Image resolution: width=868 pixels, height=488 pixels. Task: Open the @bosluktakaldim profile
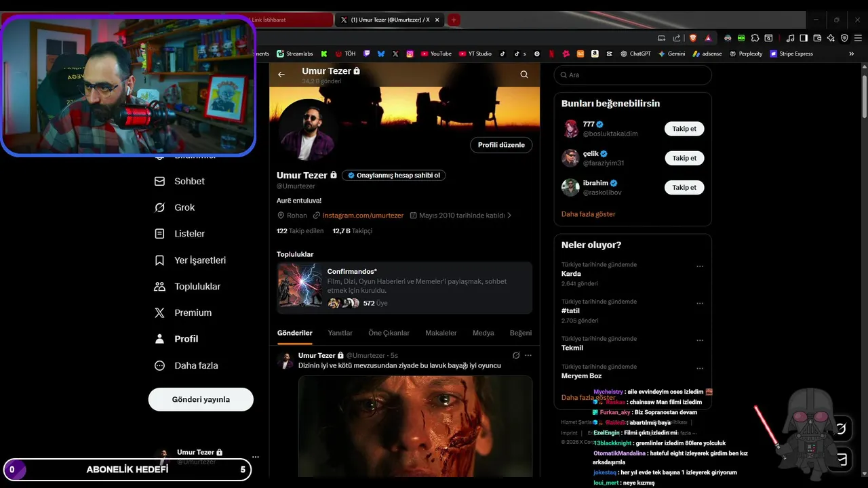click(610, 134)
